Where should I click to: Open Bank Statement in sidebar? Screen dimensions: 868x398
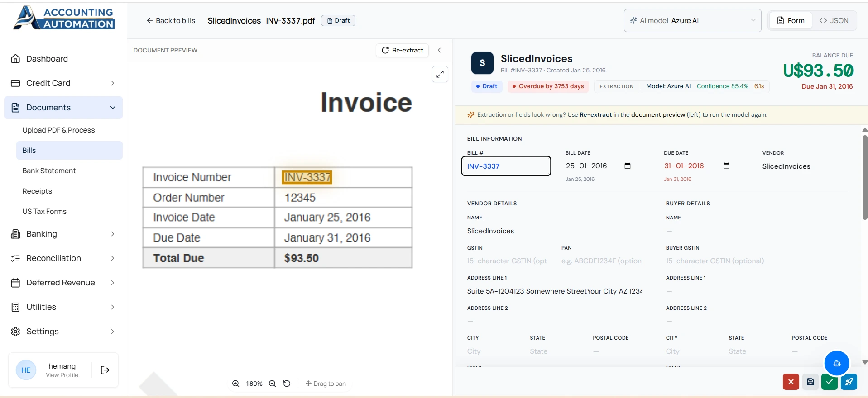coord(49,171)
